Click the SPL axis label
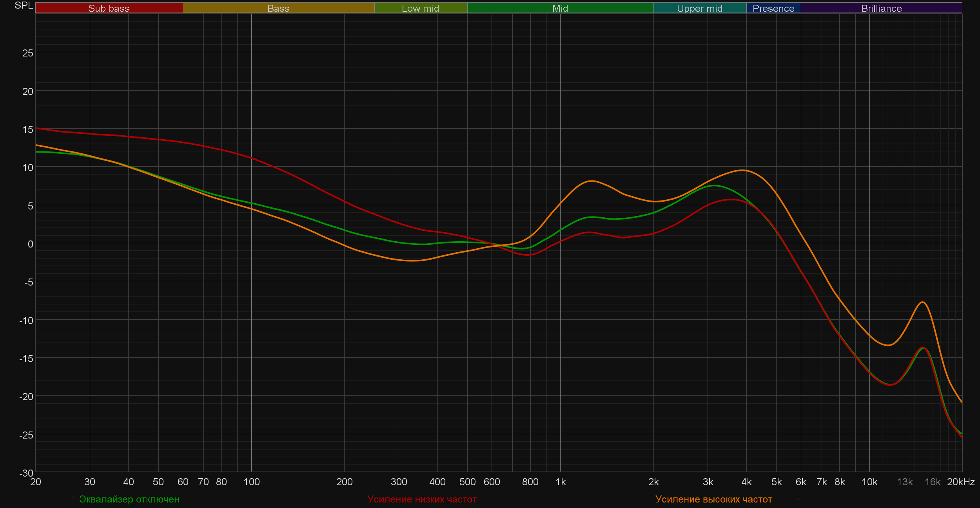 pos(24,5)
